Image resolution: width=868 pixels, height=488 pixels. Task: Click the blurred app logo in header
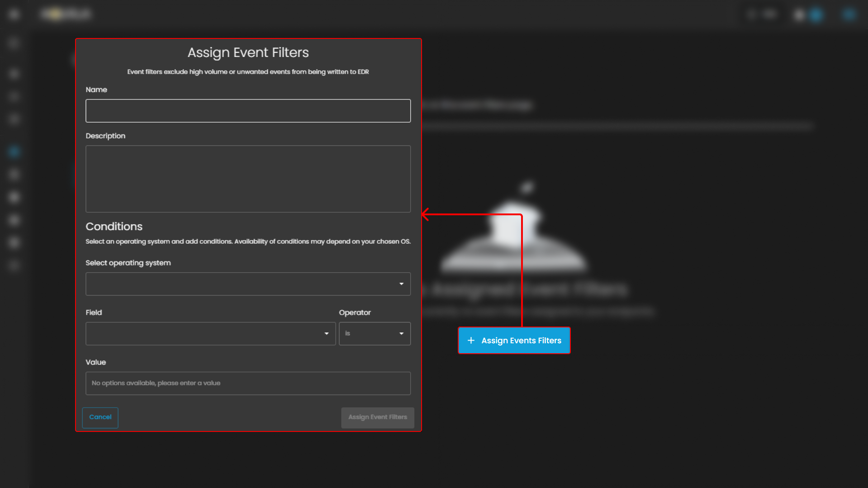(x=66, y=14)
